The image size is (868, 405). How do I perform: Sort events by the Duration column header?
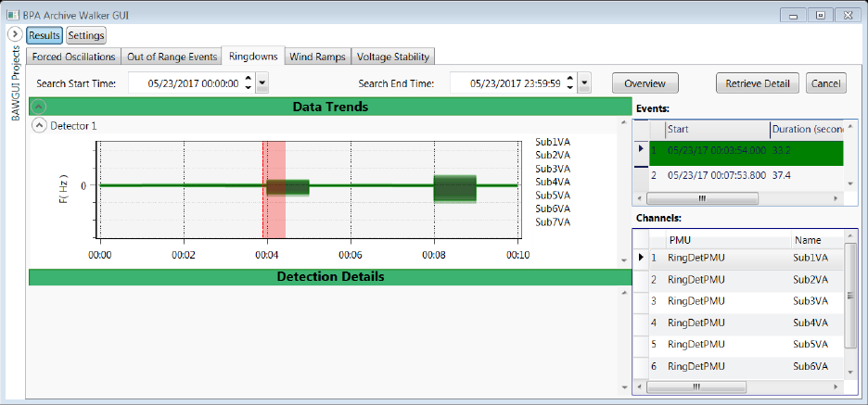[x=807, y=129]
